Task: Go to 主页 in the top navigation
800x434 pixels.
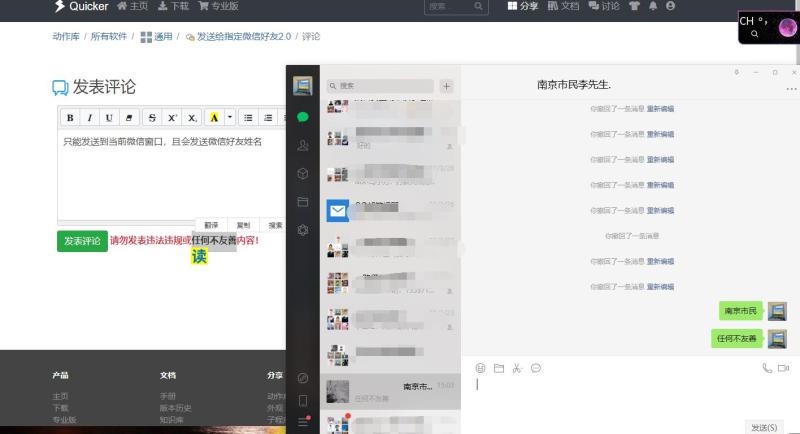Action: 133,6
